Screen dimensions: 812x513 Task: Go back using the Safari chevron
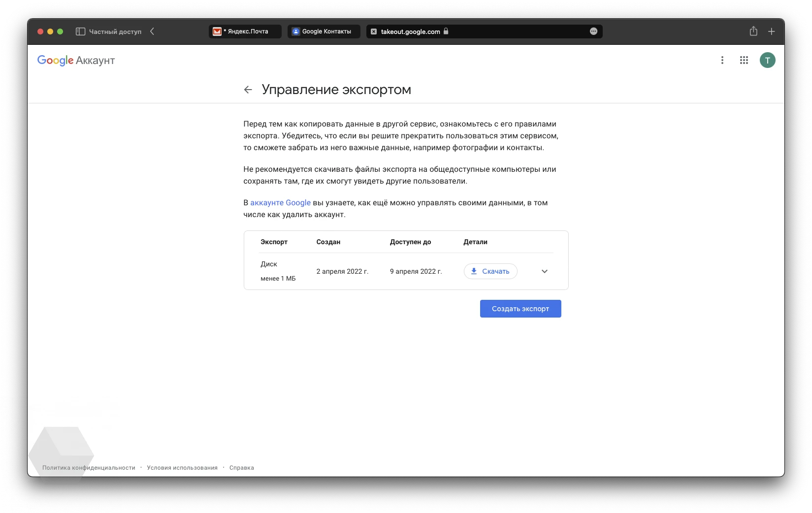coord(152,32)
